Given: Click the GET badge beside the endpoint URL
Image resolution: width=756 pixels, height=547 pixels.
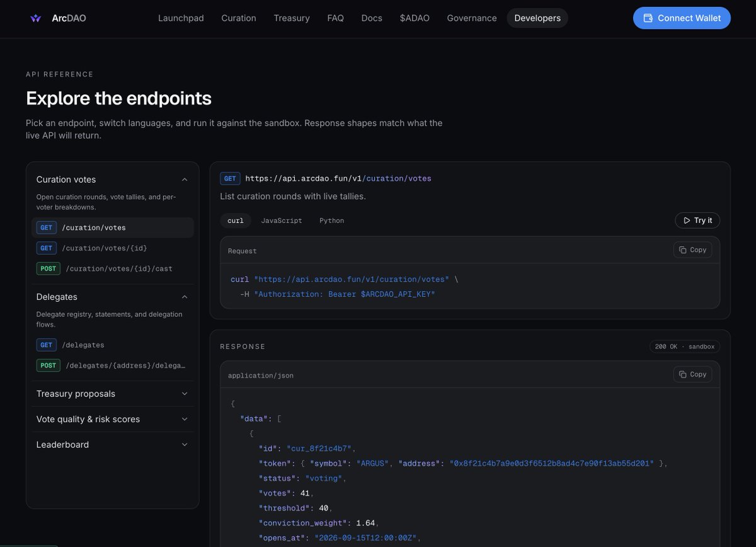Looking at the screenshot, I should pyautogui.click(x=230, y=179).
